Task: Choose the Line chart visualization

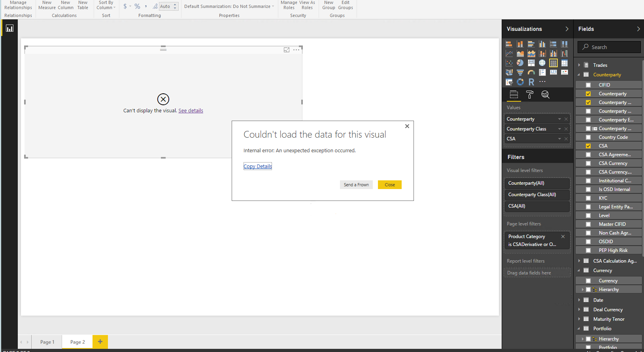Action: pyautogui.click(x=509, y=53)
